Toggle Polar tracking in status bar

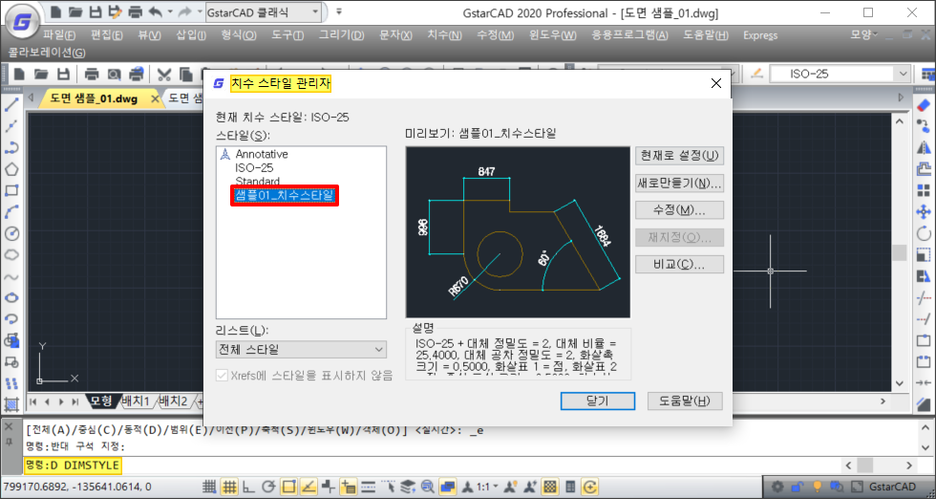pos(269,486)
